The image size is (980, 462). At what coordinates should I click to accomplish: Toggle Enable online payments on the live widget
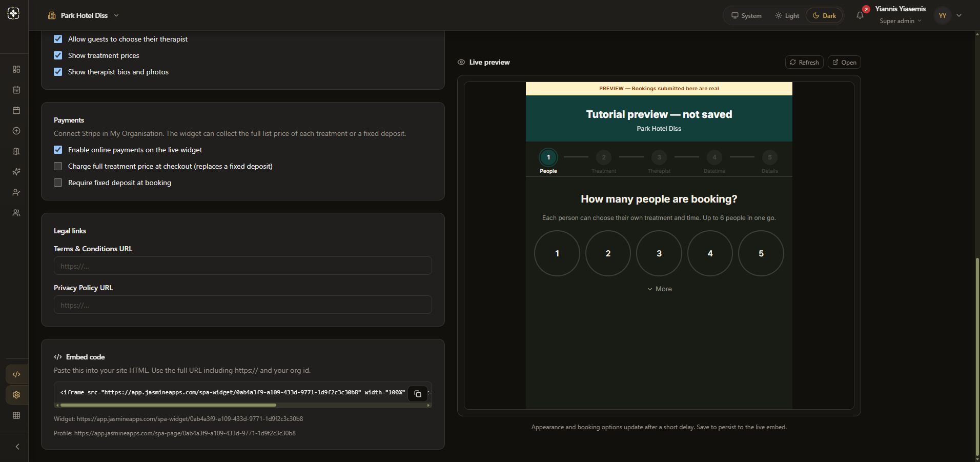(x=58, y=150)
